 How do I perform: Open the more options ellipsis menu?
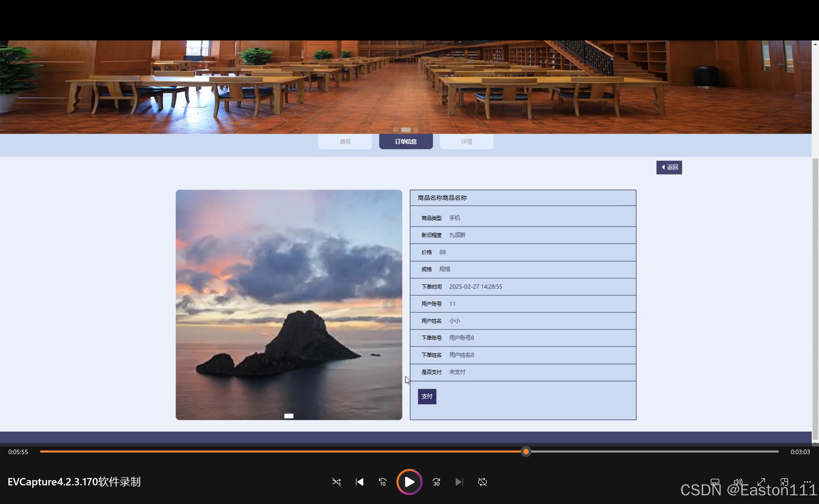pos(807,482)
